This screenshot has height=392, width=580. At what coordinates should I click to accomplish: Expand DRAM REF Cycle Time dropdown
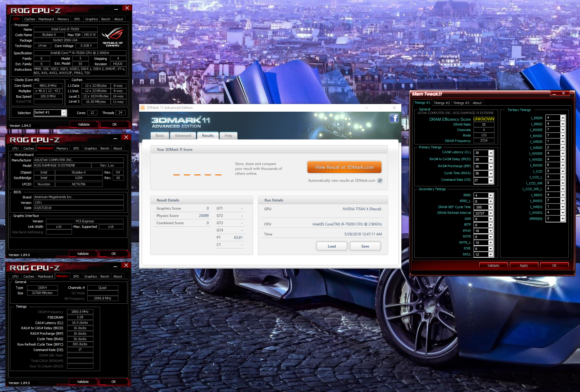point(491,208)
